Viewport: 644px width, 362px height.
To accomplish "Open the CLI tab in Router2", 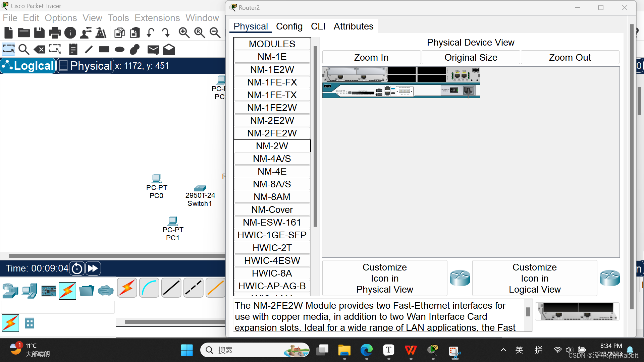I will coord(318,26).
